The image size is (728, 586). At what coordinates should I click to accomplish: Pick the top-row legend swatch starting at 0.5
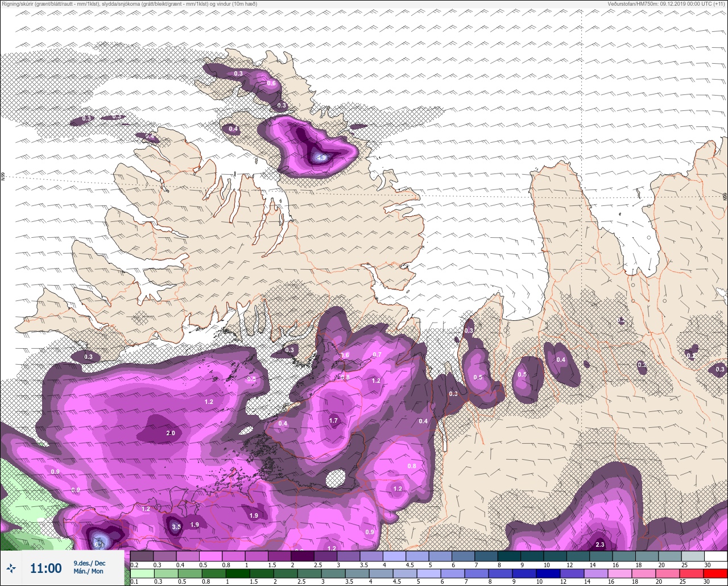point(210,556)
